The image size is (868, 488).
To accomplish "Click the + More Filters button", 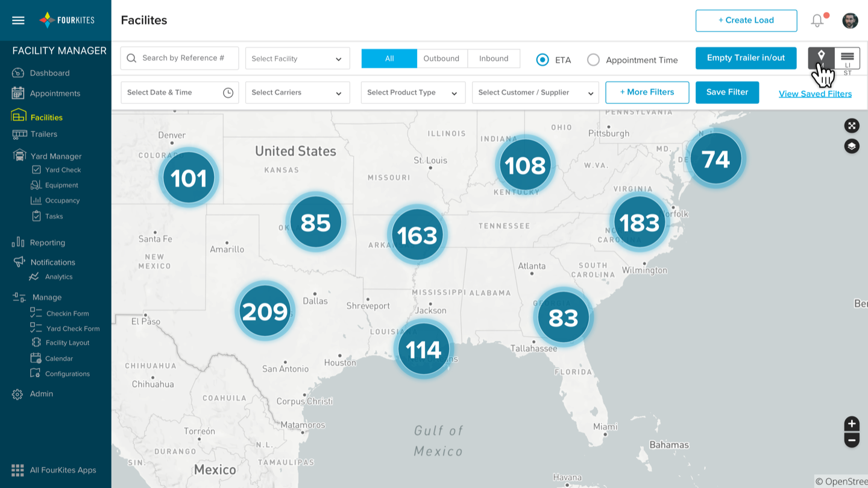I will pyautogui.click(x=647, y=92).
